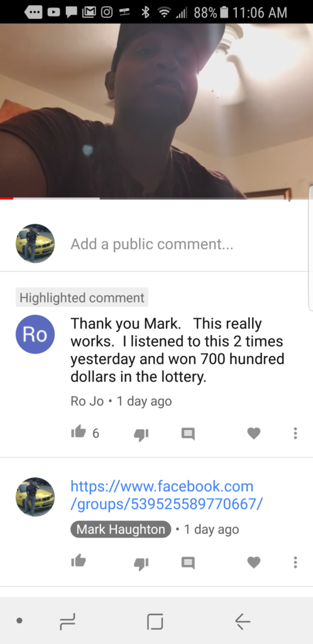
Task: Open more options for Mark Haughton's comment
Action: (x=295, y=562)
